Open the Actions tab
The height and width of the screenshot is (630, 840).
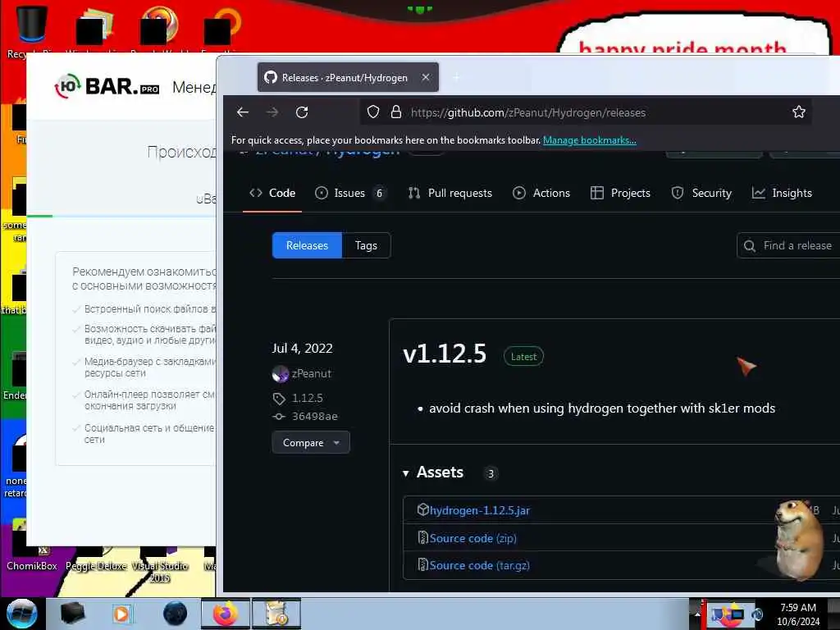pyautogui.click(x=541, y=193)
